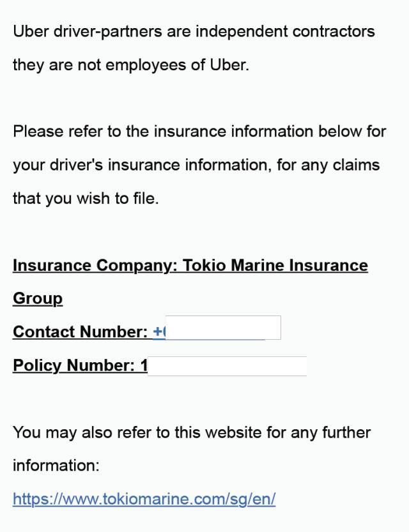This screenshot has width=409, height=532.
Task: Click the line "they are not employees of Uber."
Action: [130, 65]
